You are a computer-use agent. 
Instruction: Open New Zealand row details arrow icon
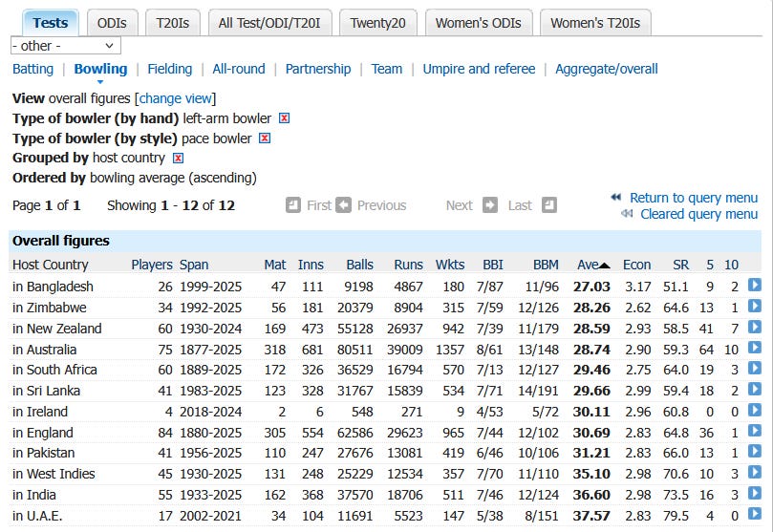754,327
